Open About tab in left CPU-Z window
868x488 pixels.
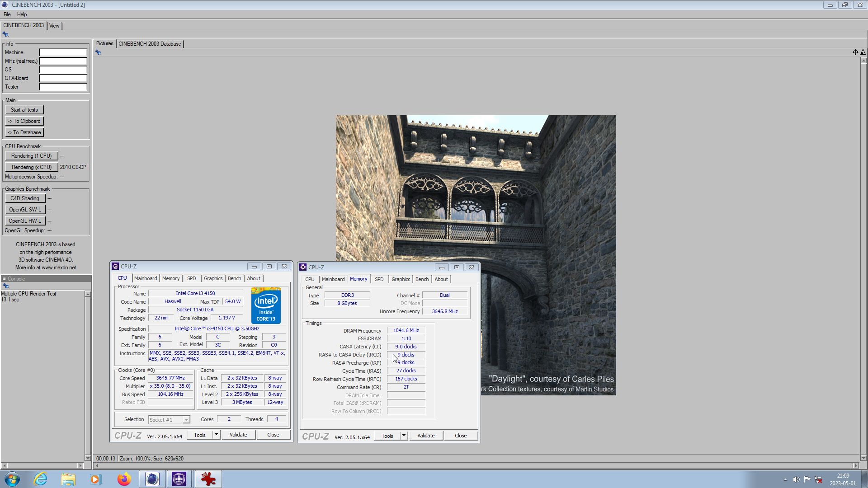[254, 278]
